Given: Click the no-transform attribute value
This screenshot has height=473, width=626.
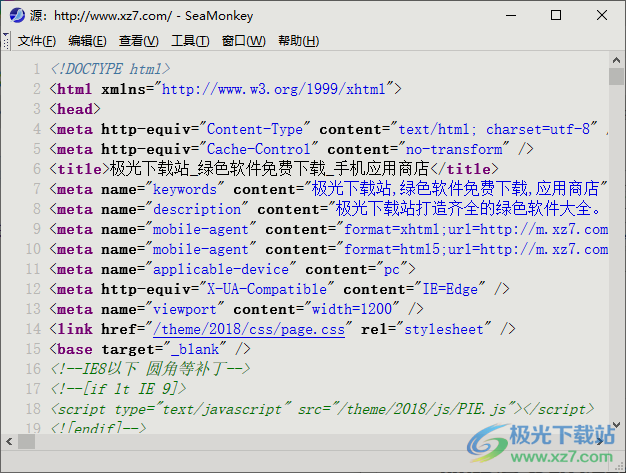Looking at the screenshot, I should pyautogui.click(x=454, y=149).
